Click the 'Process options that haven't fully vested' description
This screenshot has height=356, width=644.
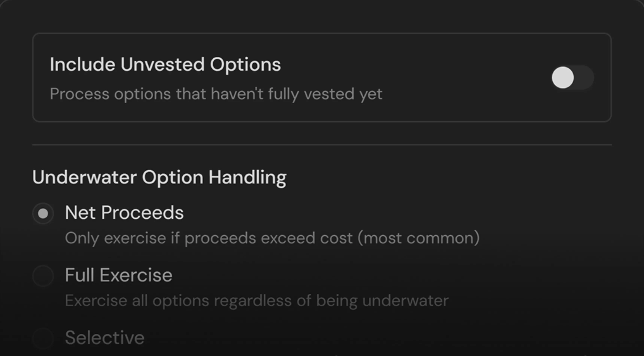[216, 94]
